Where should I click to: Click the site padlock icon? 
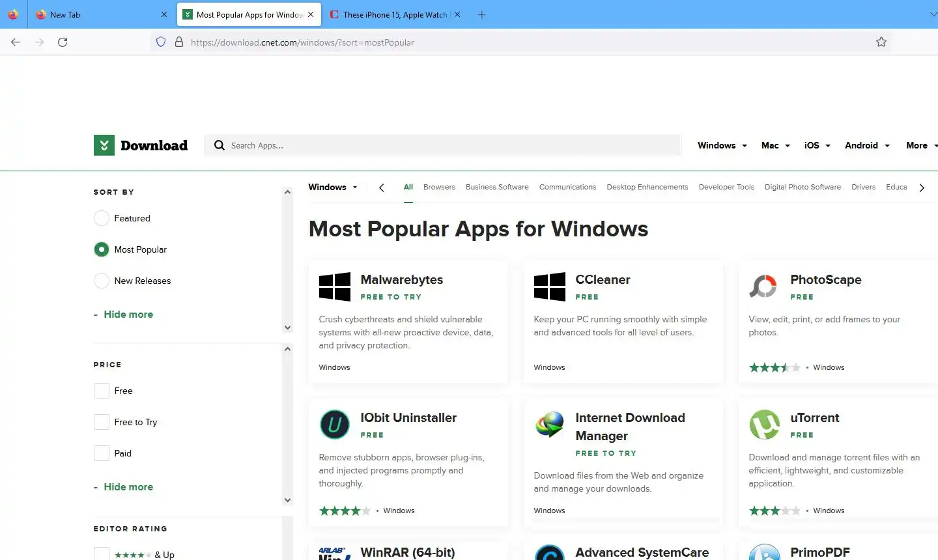(x=179, y=42)
